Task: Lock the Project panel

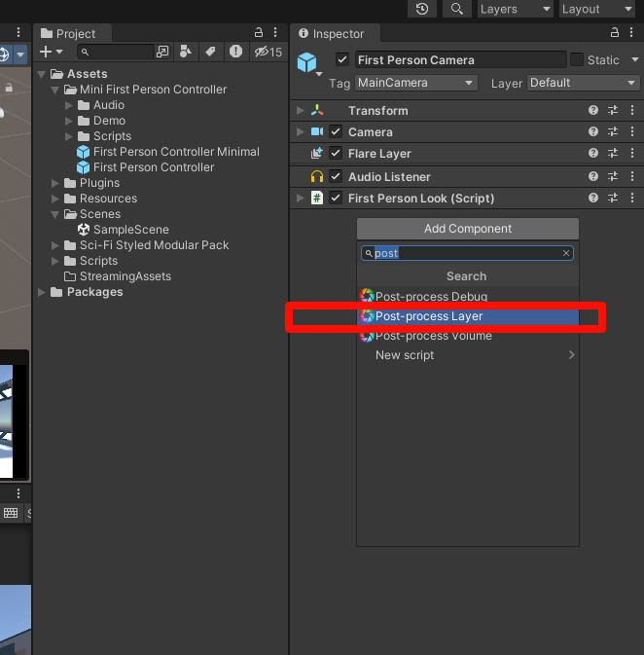Action: point(259,32)
